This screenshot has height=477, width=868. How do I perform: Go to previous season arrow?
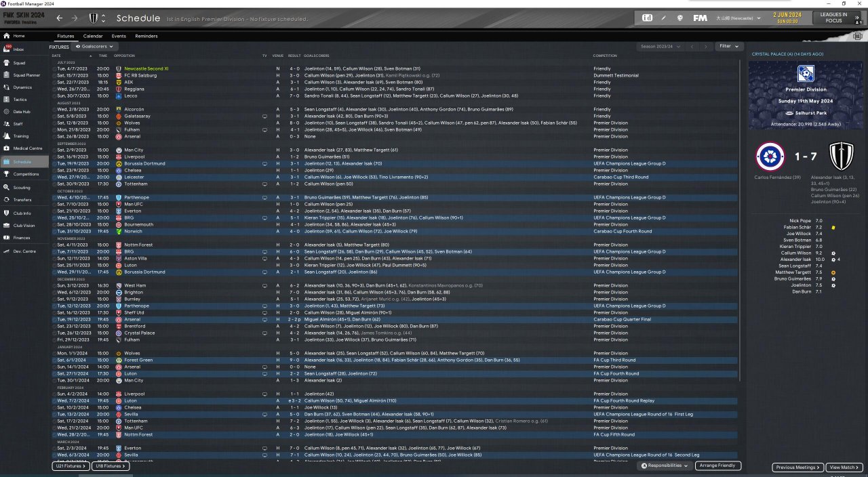coord(691,47)
